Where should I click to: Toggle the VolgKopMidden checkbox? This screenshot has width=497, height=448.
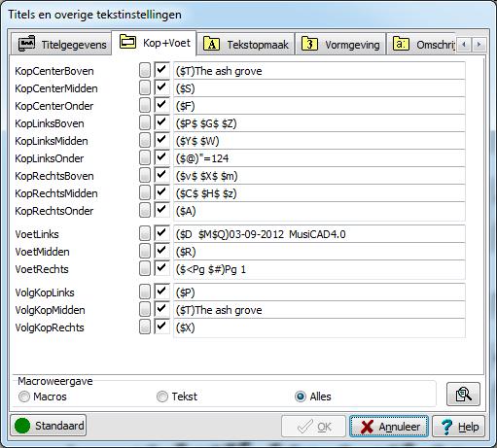[161, 309]
